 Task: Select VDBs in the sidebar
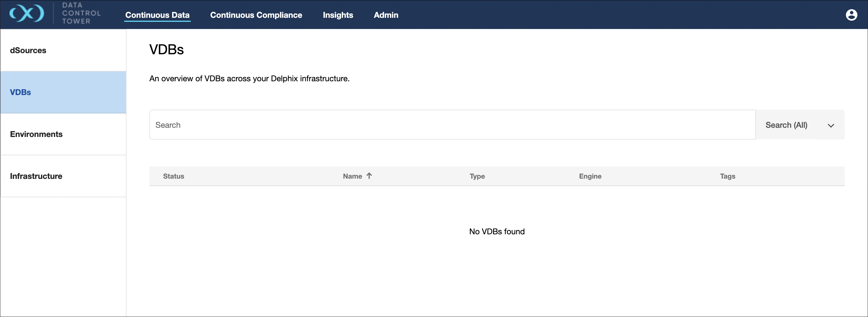click(x=21, y=92)
